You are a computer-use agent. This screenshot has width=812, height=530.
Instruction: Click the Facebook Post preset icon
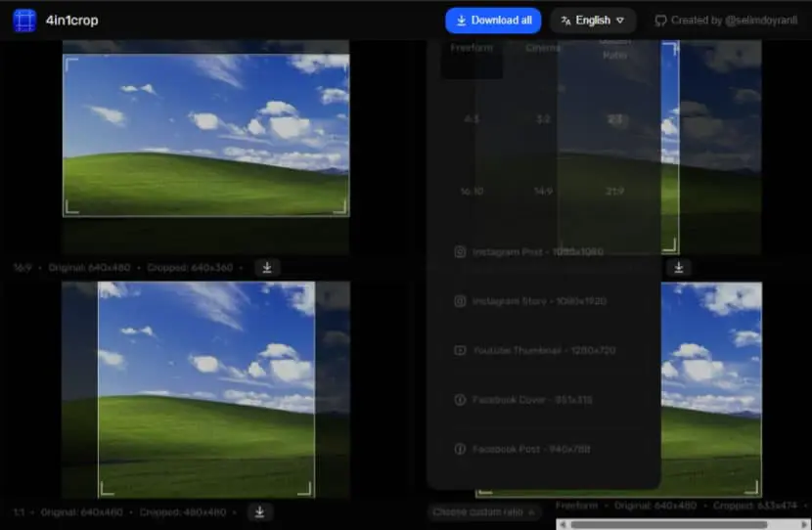pos(460,449)
